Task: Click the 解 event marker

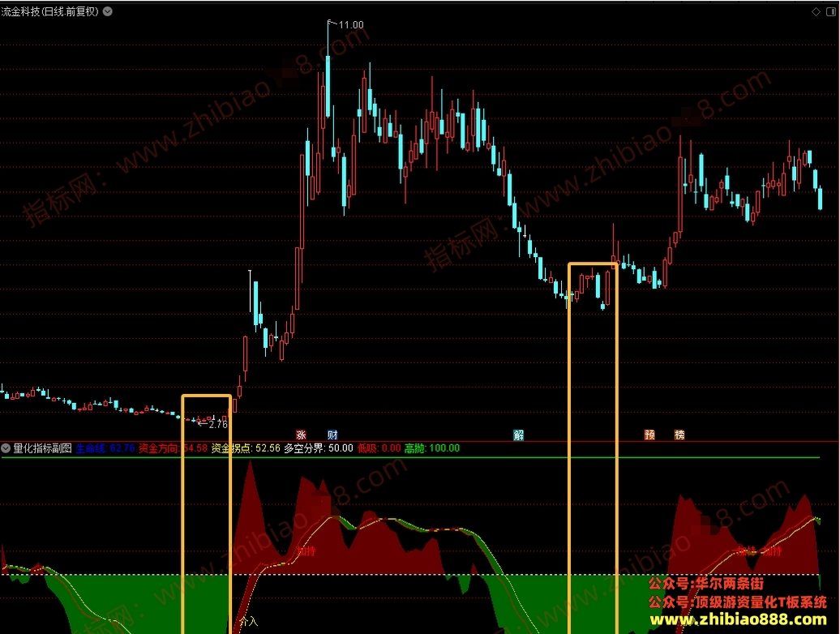Action: (519, 435)
